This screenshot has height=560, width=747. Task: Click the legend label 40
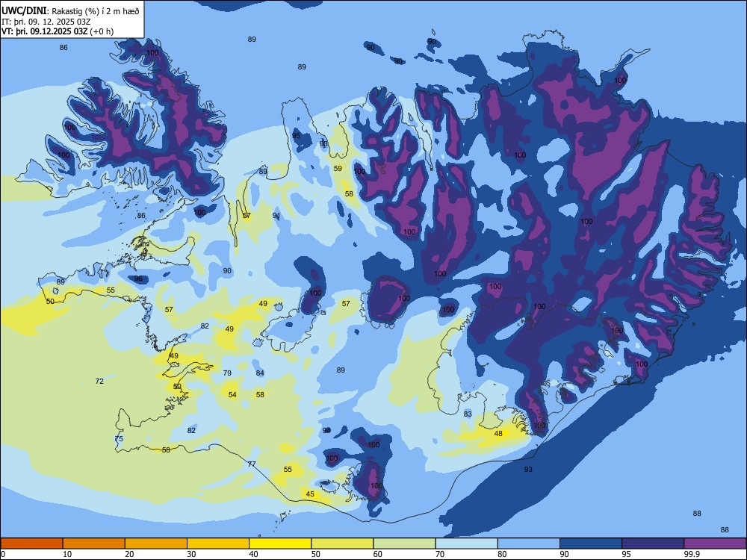pyautogui.click(x=253, y=554)
